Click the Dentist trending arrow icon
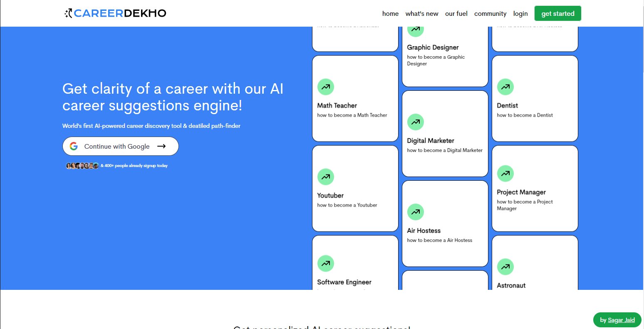This screenshot has width=644, height=329. (505, 87)
